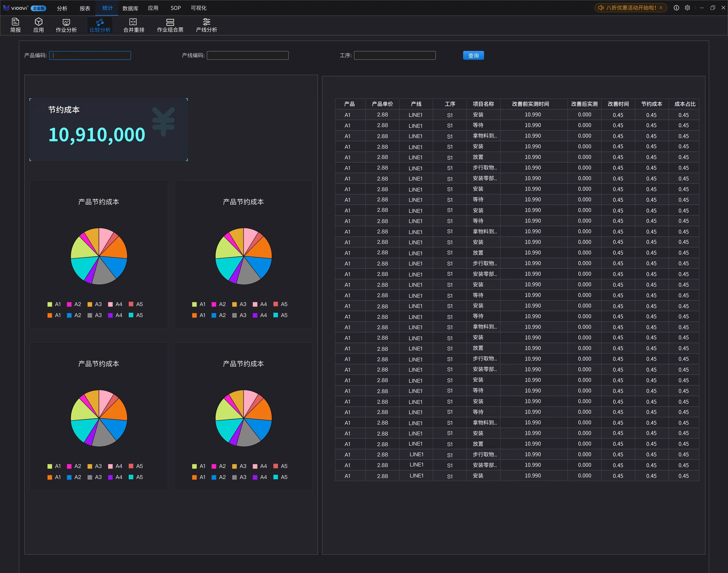Image resolution: width=728 pixels, height=573 pixels.
Task: Click the 应用 cube icon in toolbar
Action: point(39,25)
